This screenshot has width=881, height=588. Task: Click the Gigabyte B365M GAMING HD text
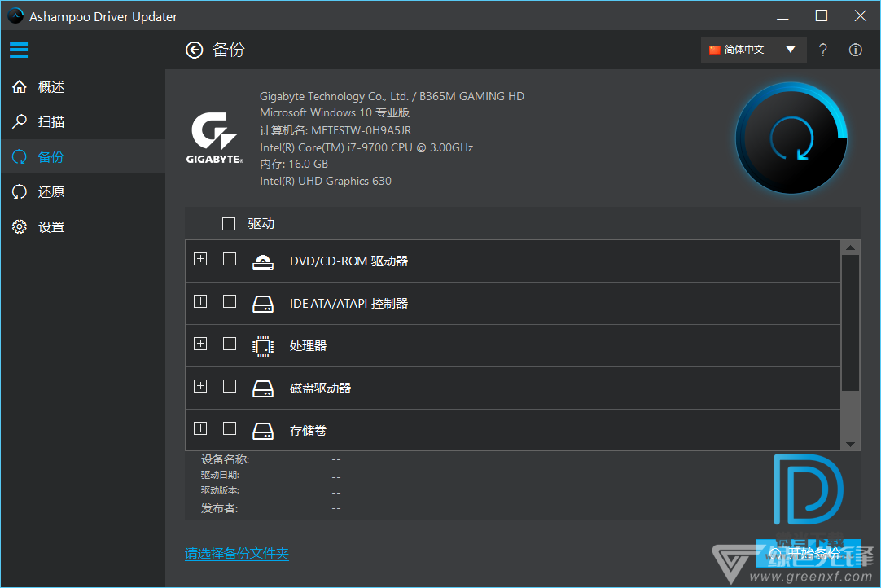click(392, 96)
